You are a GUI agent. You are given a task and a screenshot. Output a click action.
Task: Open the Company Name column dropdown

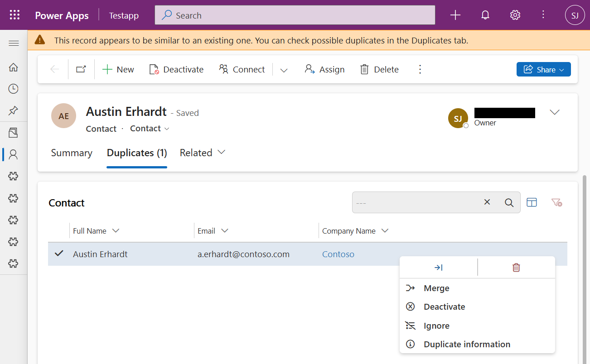[385, 231]
